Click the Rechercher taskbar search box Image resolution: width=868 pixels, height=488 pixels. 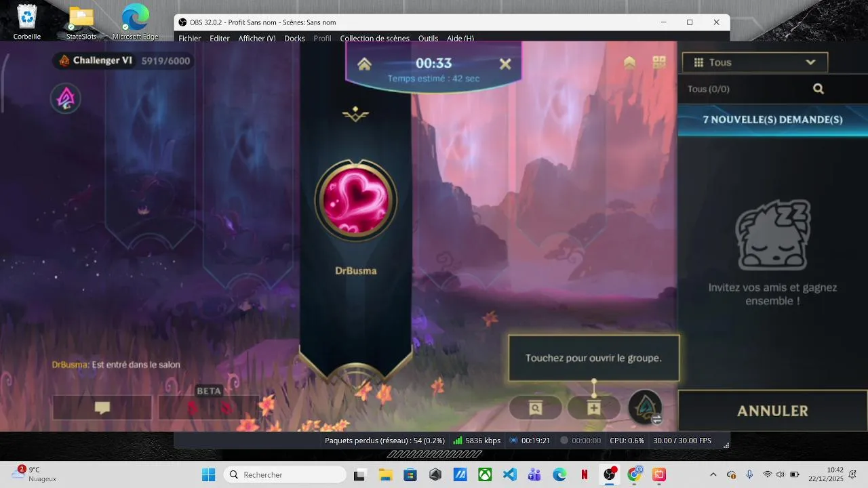[x=285, y=474]
